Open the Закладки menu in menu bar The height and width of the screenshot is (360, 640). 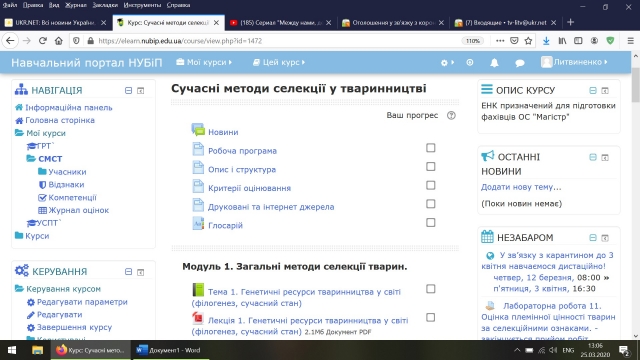click(x=105, y=5)
